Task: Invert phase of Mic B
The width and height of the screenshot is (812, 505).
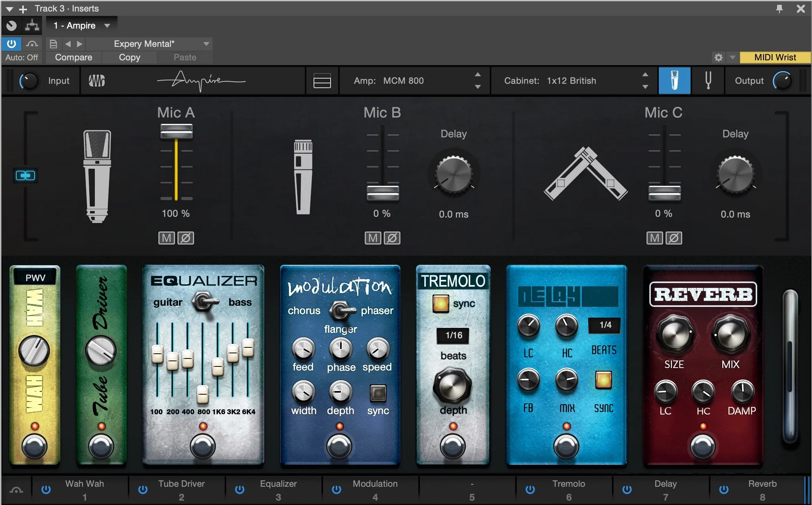Action: pyautogui.click(x=392, y=238)
